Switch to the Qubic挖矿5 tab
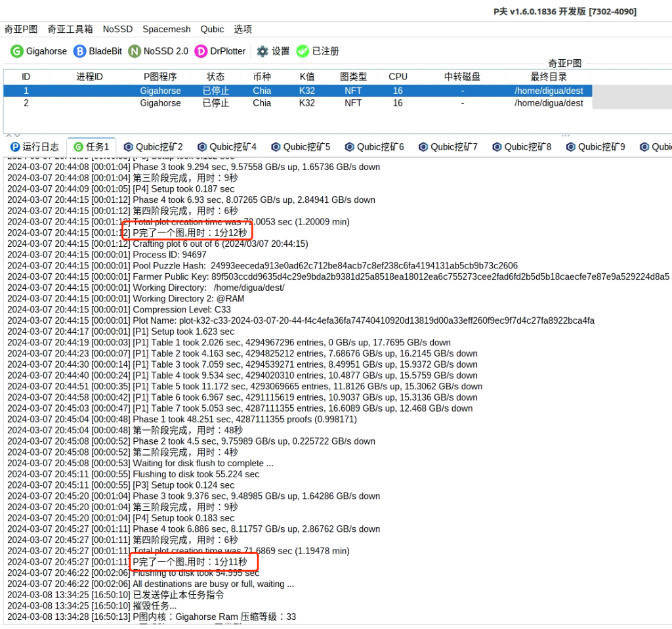The image size is (672, 629). click(x=301, y=147)
